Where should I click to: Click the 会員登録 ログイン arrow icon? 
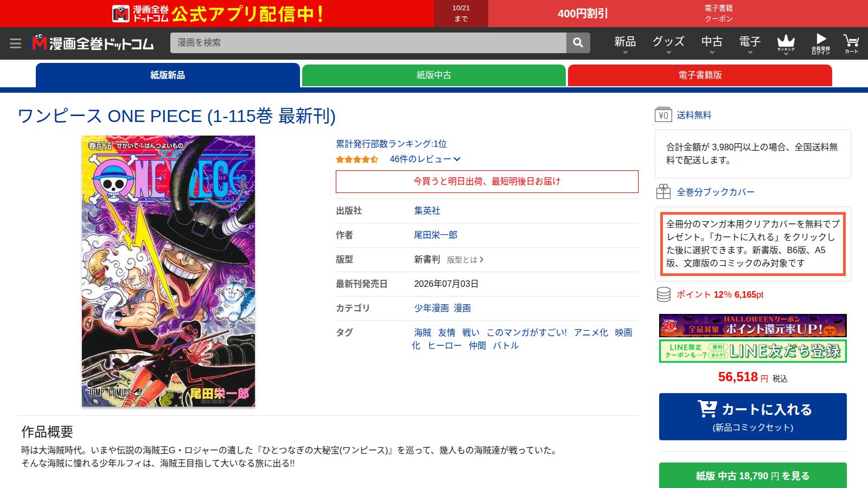pos(821,43)
